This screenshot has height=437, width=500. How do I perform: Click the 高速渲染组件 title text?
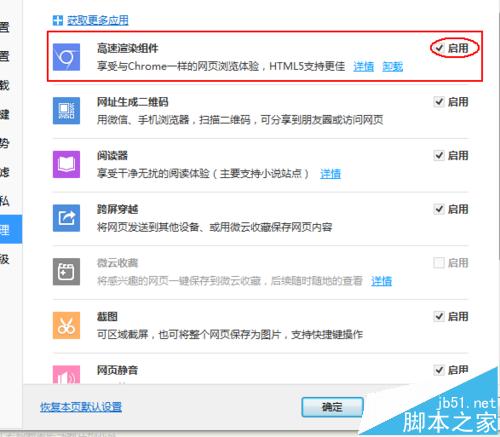pos(128,48)
